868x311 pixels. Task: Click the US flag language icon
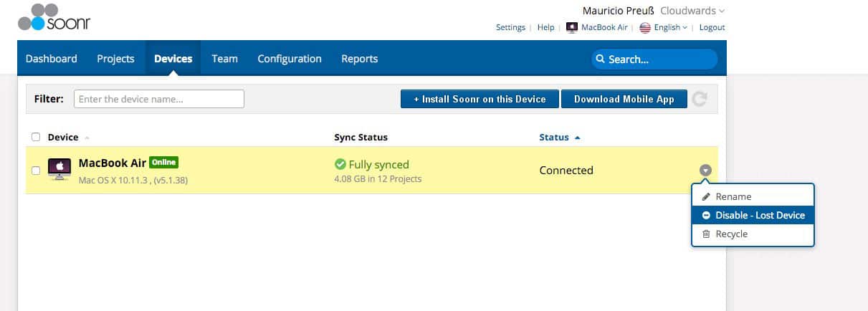pyautogui.click(x=645, y=27)
